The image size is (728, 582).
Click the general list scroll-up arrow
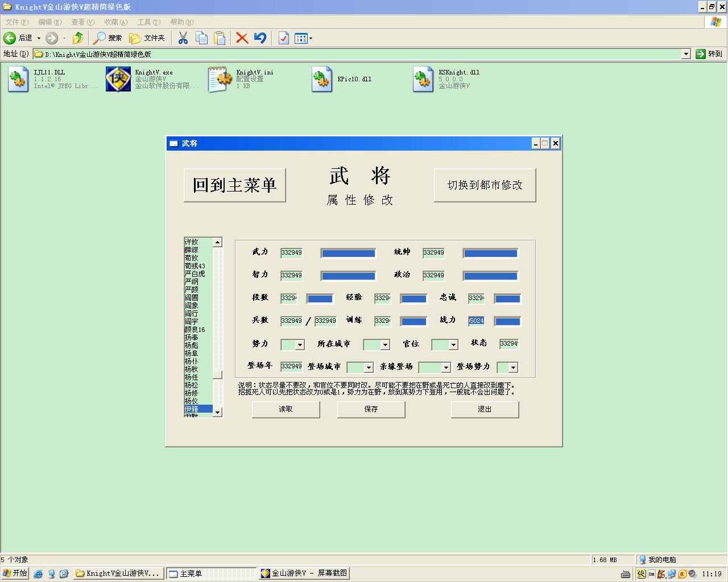coord(217,243)
